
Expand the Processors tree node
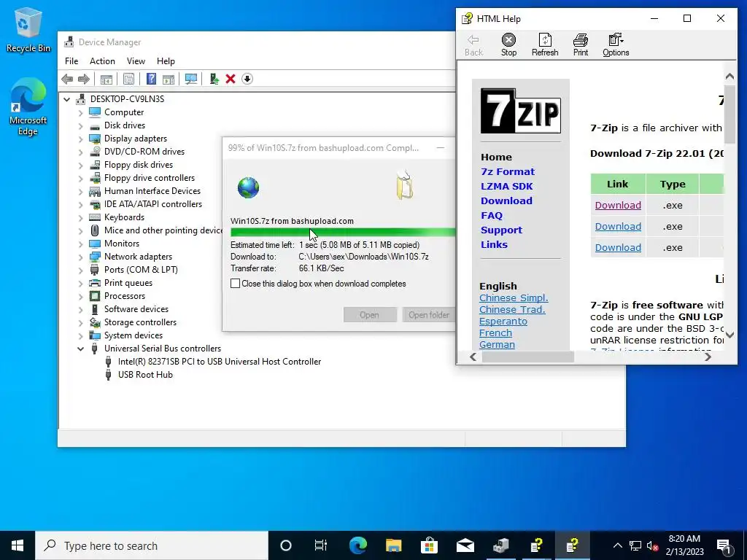[x=80, y=296]
